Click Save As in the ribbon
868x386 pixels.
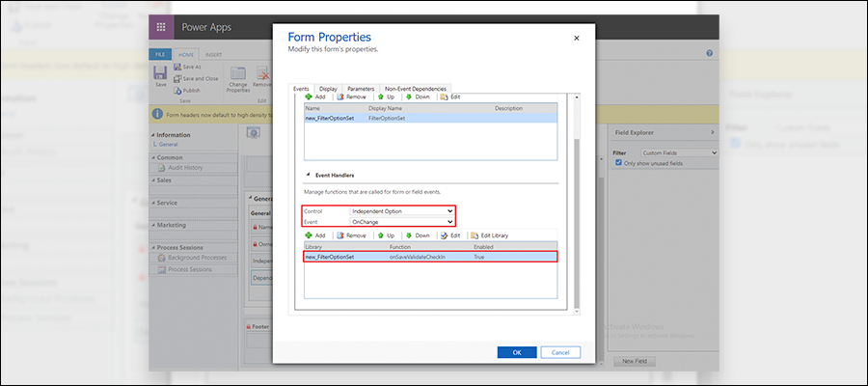coord(188,67)
